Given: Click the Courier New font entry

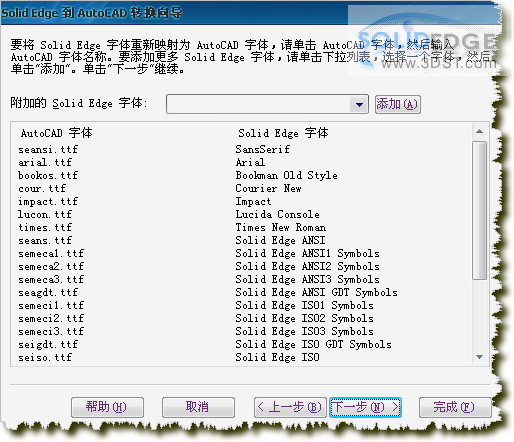Looking at the screenshot, I should click(269, 188).
